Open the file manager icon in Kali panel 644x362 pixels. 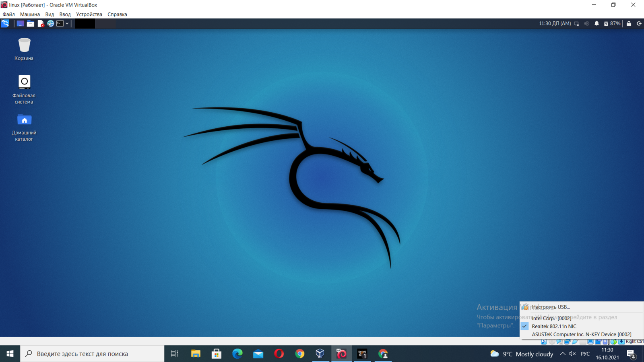click(x=31, y=23)
